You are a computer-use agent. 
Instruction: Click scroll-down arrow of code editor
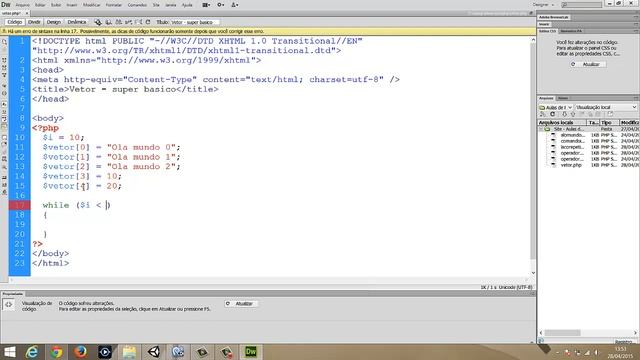pos(533,273)
